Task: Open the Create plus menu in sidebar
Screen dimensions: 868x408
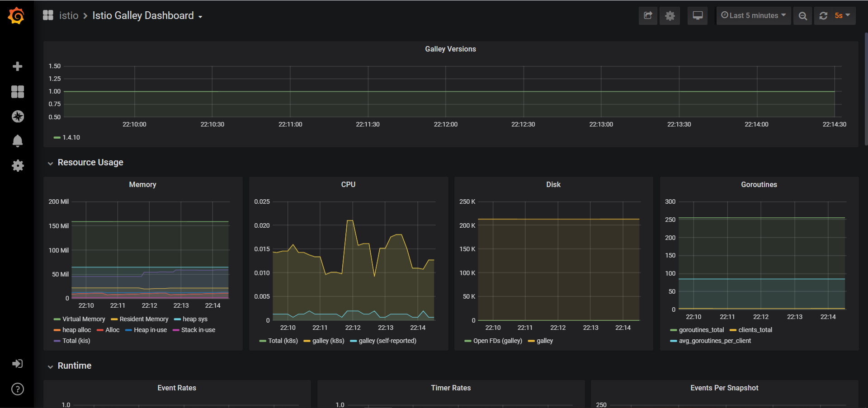Action: (18, 66)
